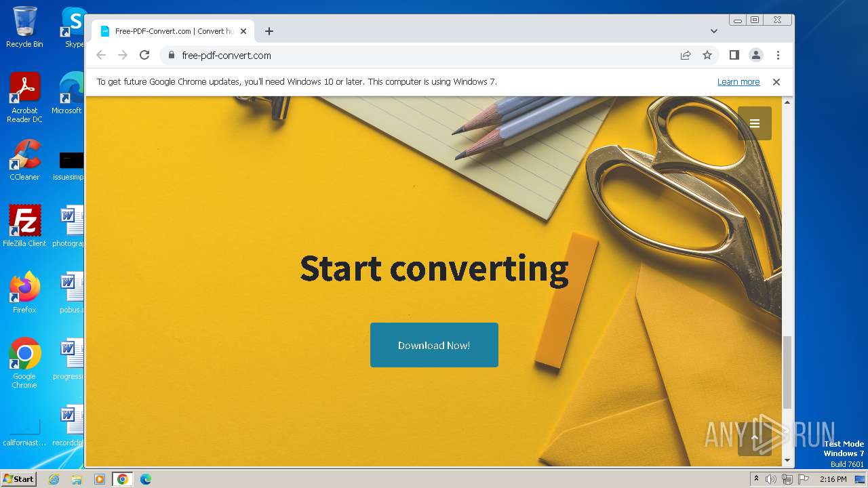Image resolution: width=868 pixels, height=488 pixels.
Task: Open Chrome profile menu
Action: (756, 55)
